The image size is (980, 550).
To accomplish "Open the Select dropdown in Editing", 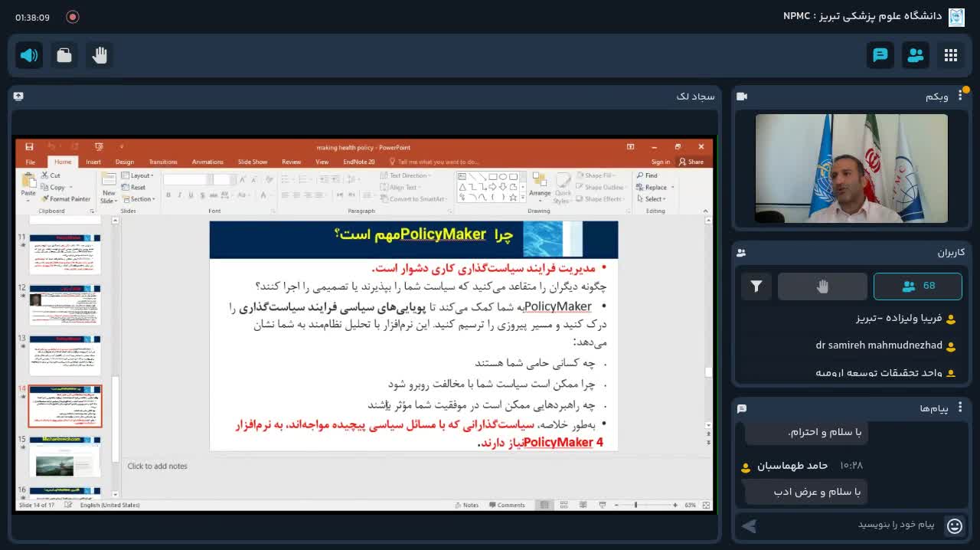I will 651,199.
